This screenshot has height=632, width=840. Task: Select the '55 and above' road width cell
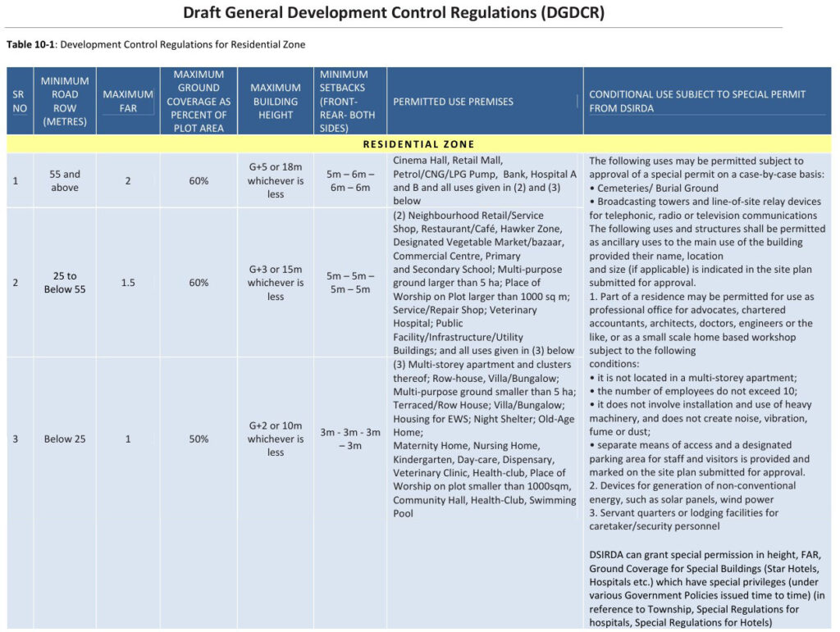[x=65, y=180]
